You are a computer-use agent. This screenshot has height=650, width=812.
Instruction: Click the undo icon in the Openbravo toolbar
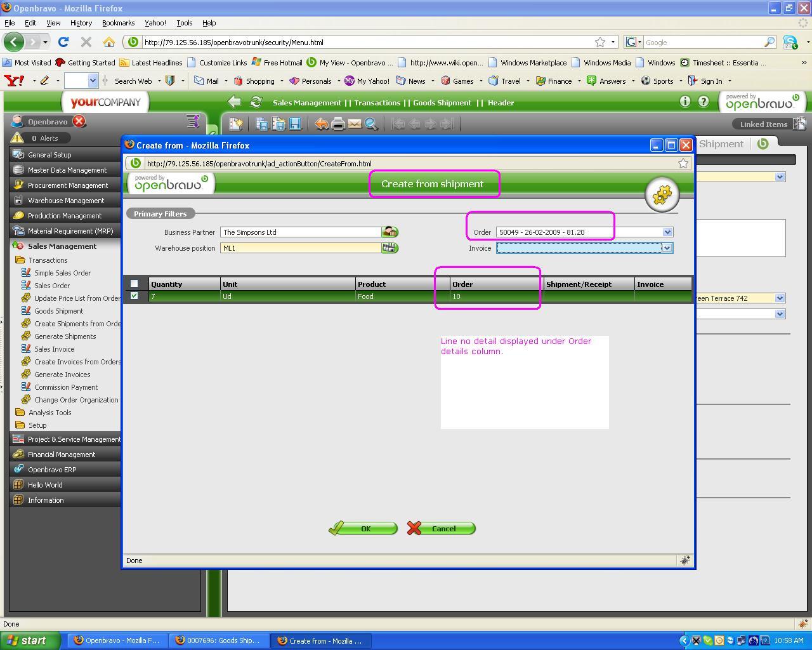[x=322, y=124]
